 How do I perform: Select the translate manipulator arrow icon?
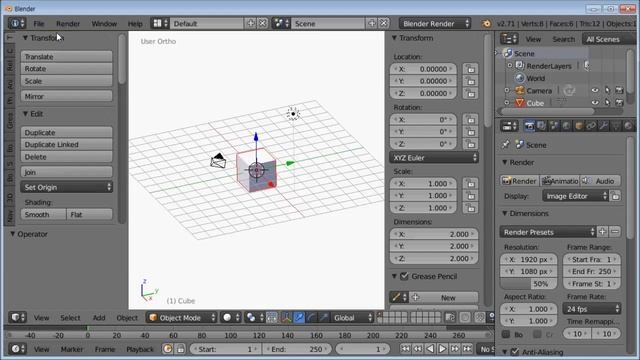coord(299,318)
